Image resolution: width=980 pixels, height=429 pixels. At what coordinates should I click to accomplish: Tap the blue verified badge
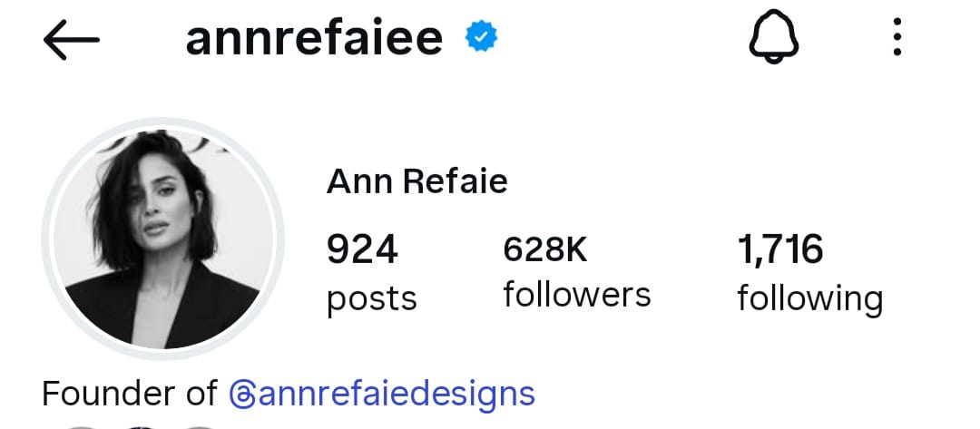click(x=480, y=37)
